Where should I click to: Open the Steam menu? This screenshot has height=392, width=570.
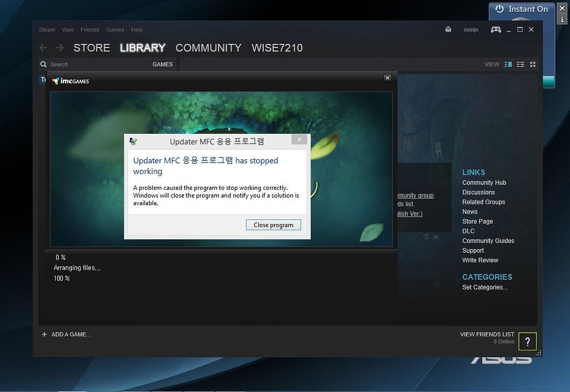click(47, 30)
